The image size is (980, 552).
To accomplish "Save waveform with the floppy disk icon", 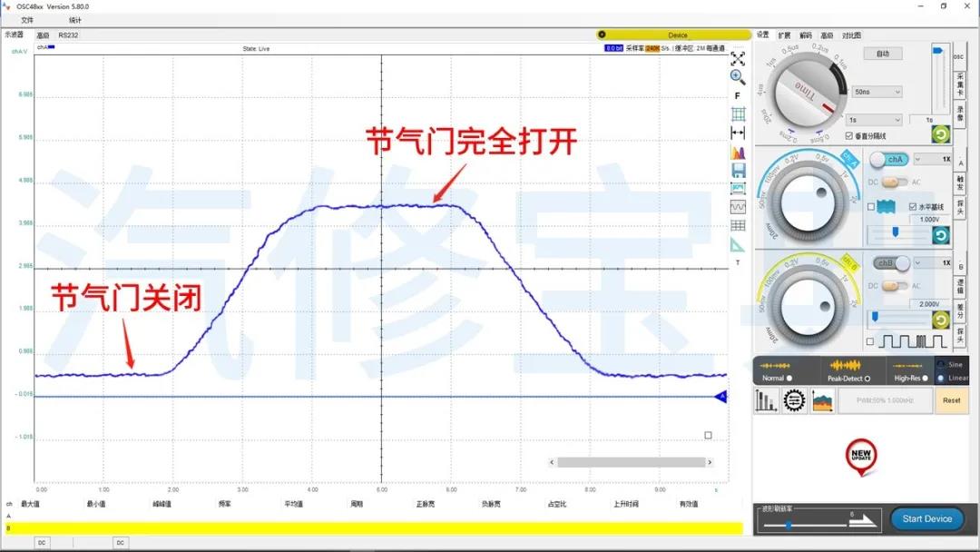I will pyautogui.click(x=738, y=170).
